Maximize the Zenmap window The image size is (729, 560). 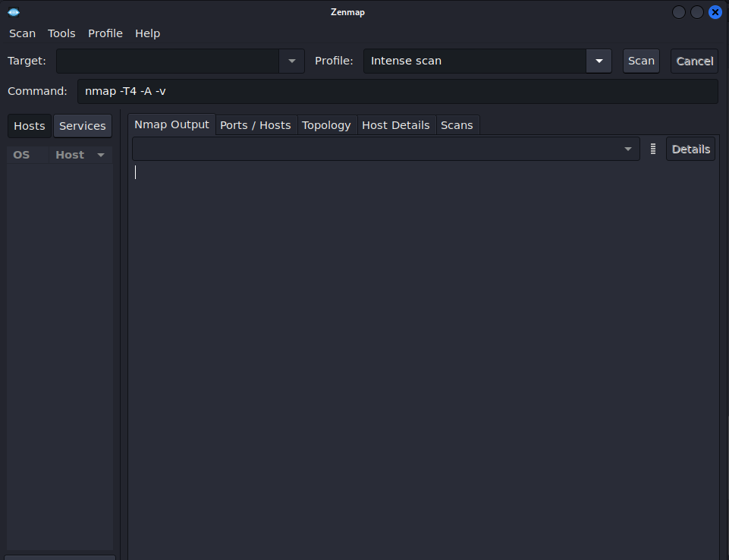tap(697, 12)
